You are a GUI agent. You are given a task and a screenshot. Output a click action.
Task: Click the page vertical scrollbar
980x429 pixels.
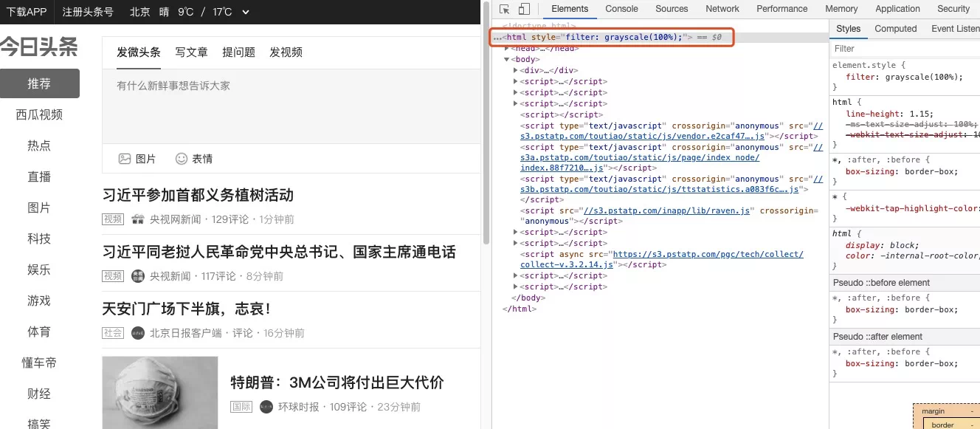pyautogui.click(x=486, y=122)
